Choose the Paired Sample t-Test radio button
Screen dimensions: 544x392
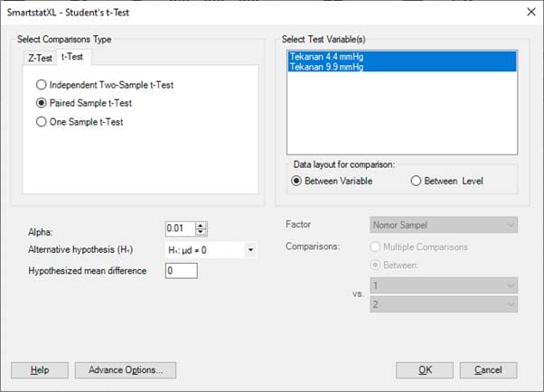coord(42,103)
